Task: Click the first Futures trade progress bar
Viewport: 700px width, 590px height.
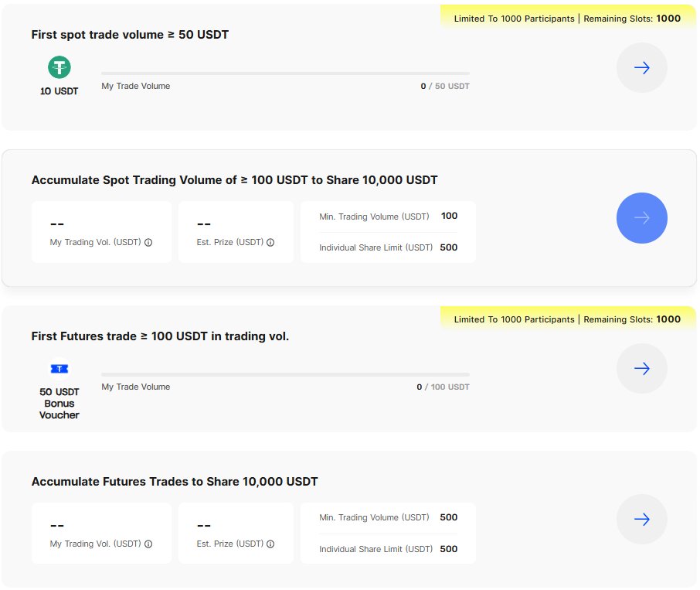Action: (285, 374)
